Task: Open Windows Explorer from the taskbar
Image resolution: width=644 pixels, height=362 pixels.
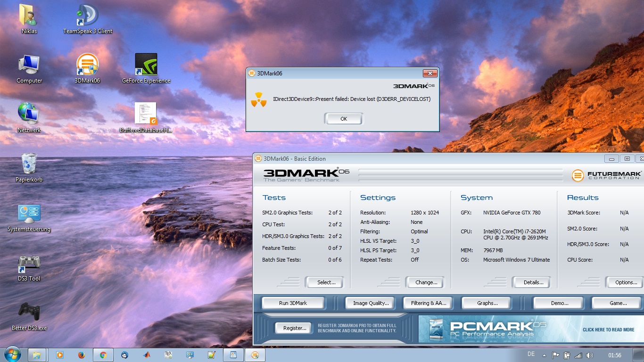Action: coord(37,355)
